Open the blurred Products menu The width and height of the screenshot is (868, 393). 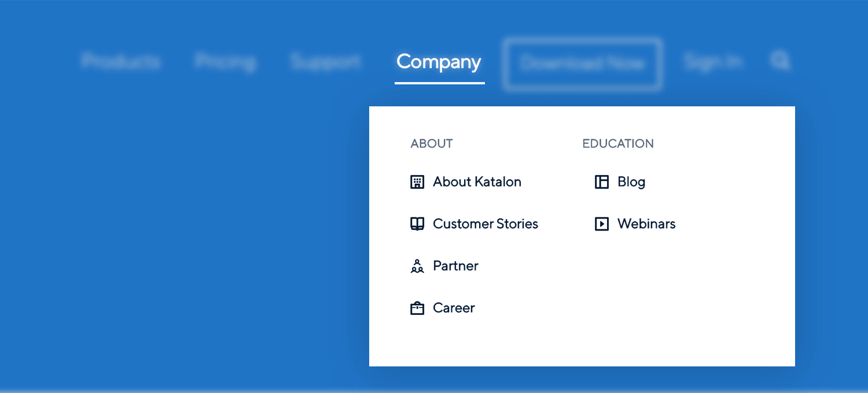(x=121, y=61)
